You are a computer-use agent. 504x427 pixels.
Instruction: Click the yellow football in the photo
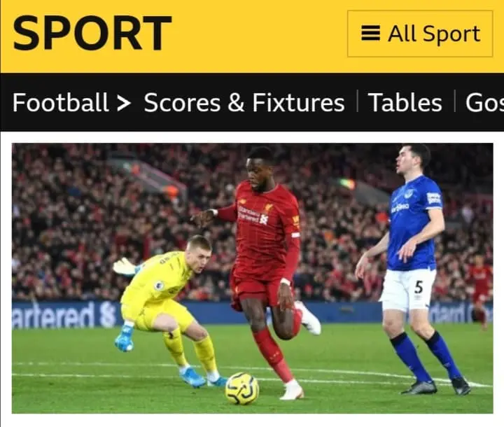click(242, 388)
